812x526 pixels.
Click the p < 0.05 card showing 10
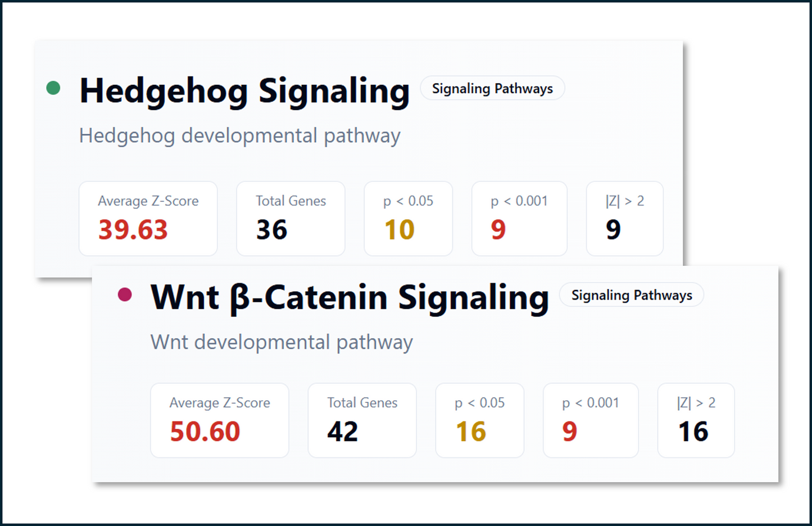point(408,218)
